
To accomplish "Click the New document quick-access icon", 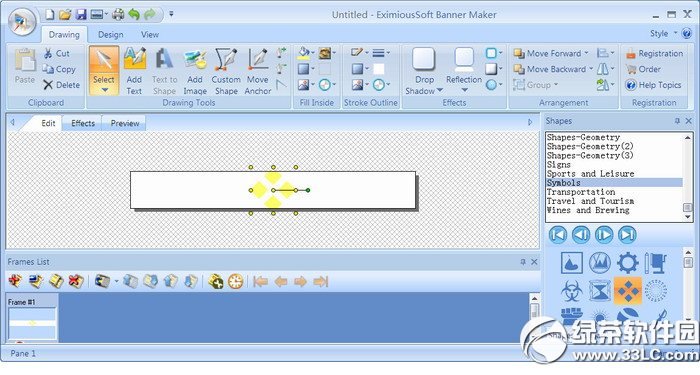I will click(x=50, y=15).
